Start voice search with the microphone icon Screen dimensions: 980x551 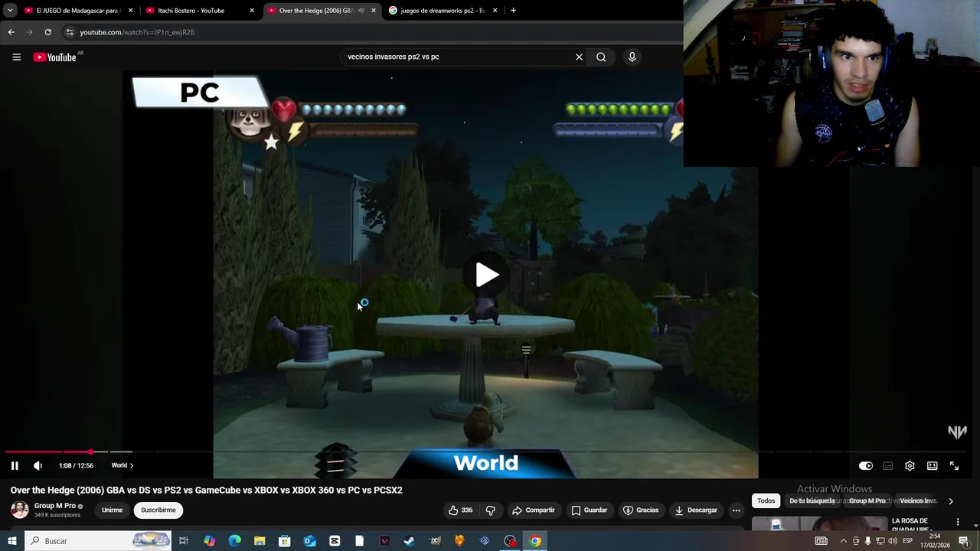point(632,57)
